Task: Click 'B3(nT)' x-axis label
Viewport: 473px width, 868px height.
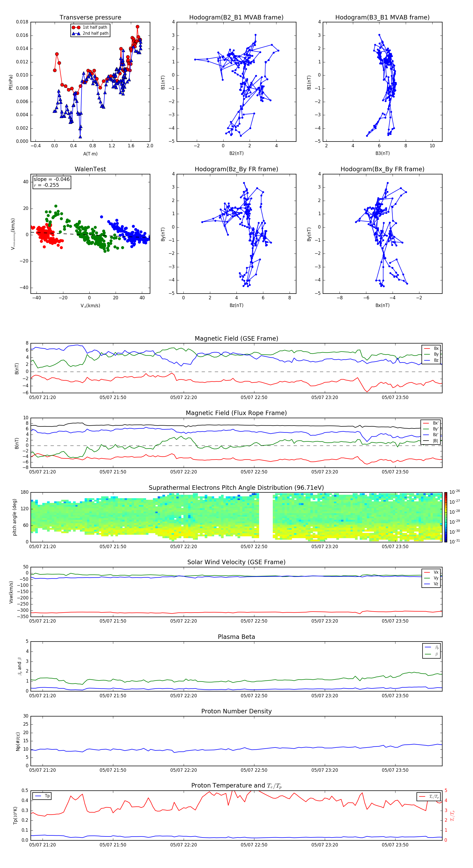Action: (382, 153)
